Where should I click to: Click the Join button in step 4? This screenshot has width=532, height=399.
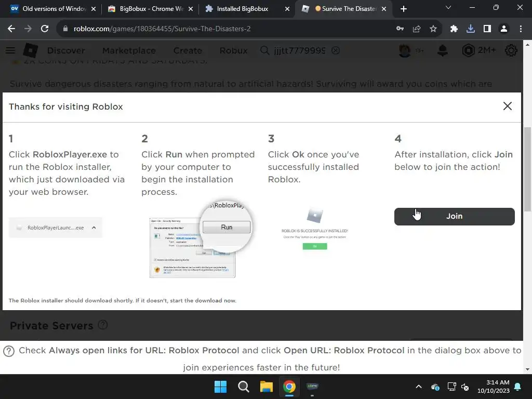pyautogui.click(x=454, y=217)
